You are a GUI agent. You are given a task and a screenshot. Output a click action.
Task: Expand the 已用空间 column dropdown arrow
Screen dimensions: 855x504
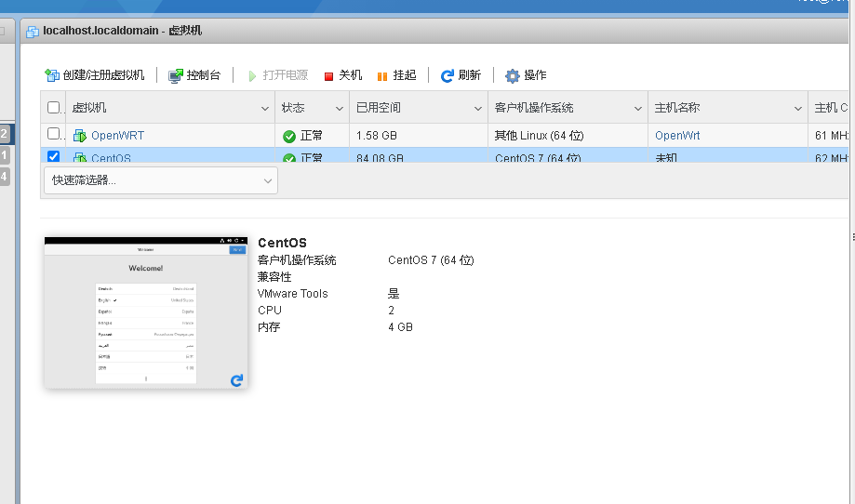coord(477,109)
